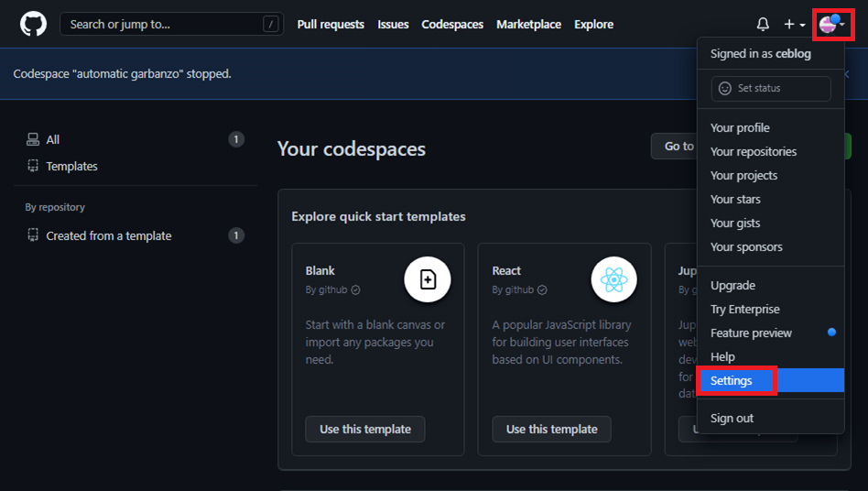
Task: Select the All filter in sidebar
Action: click(136, 139)
